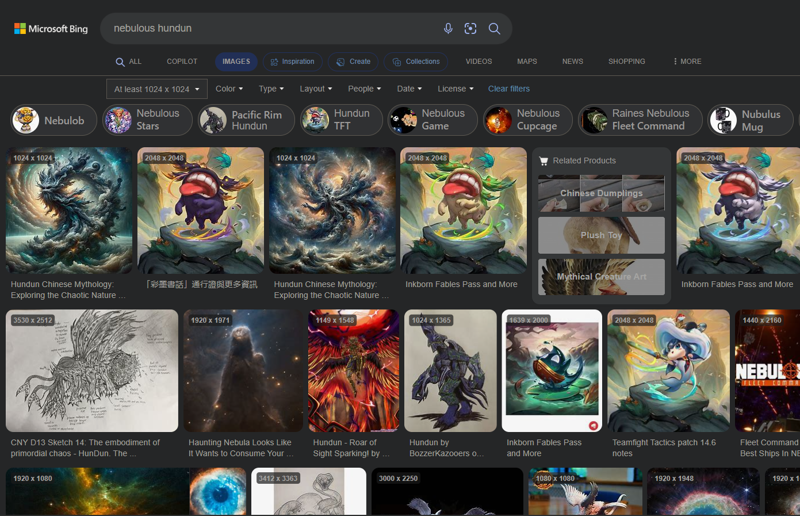The image size is (800, 516).
Task: Click the Microsoft Bing logo
Action: click(x=51, y=29)
